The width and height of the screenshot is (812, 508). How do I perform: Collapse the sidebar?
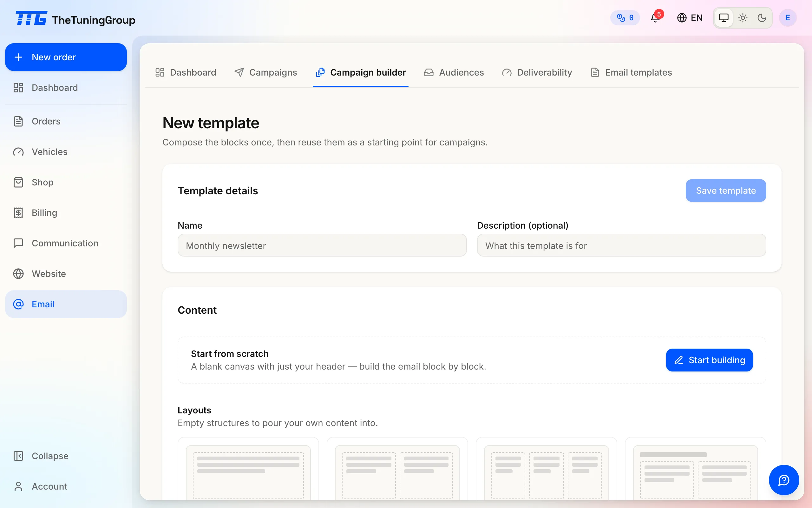click(x=66, y=456)
